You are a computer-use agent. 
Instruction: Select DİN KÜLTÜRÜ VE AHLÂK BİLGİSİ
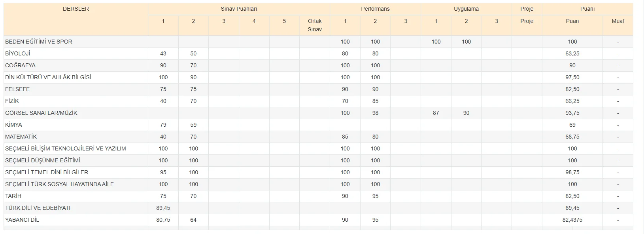point(48,77)
